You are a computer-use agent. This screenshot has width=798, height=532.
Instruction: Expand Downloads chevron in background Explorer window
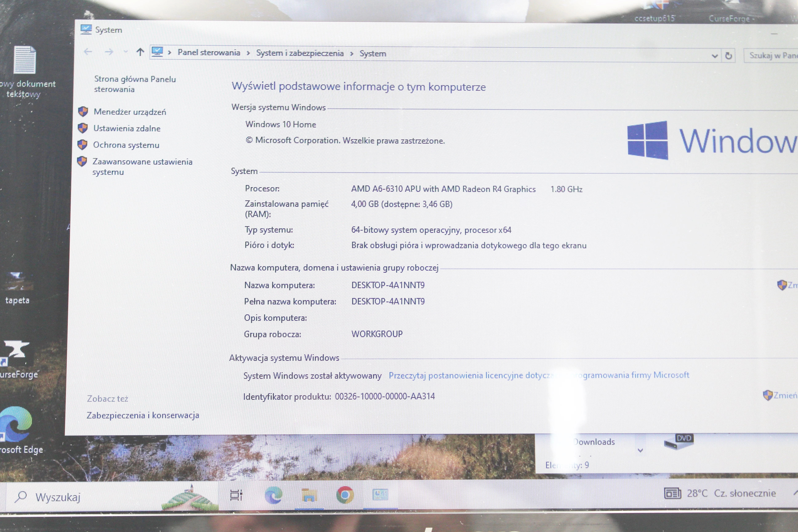point(640,451)
